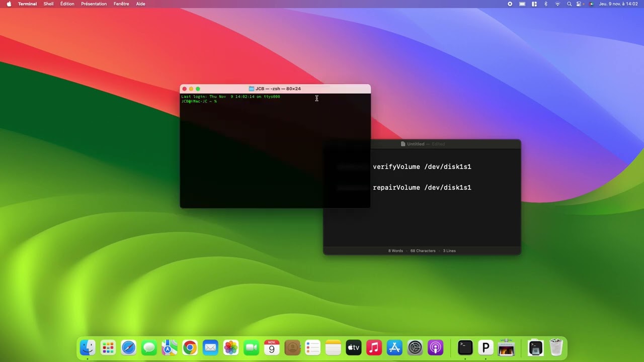Open the white P app in Dock
This screenshot has height=362, width=644.
pyautogui.click(x=486, y=347)
